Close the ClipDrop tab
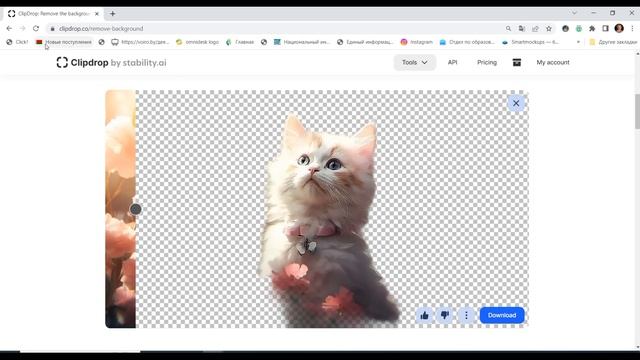The width and height of the screenshot is (640, 360). (97, 13)
